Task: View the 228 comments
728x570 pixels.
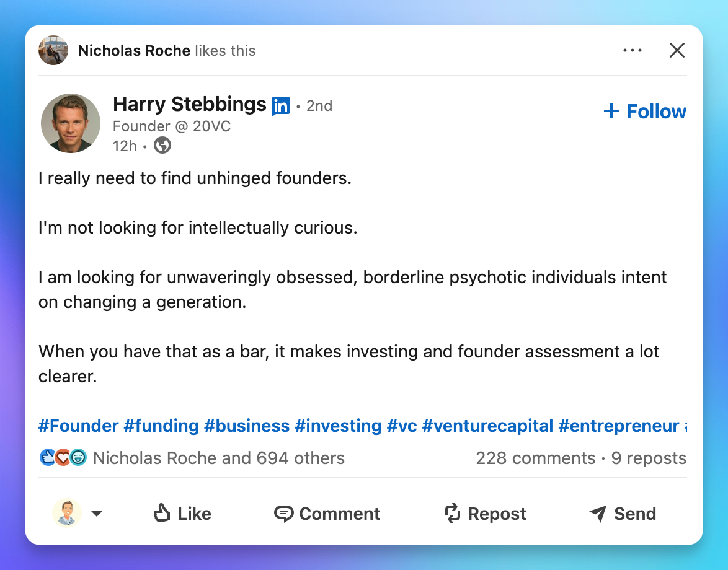Action: (x=535, y=458)
